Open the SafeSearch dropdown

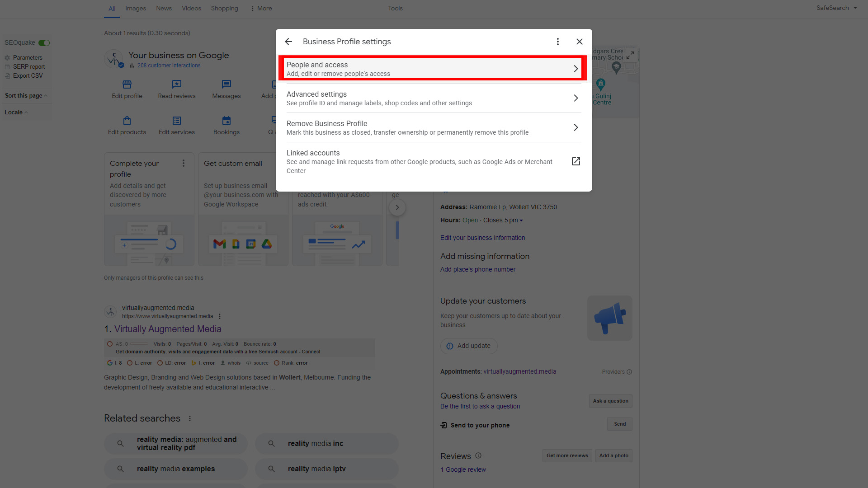tap(837, 8)
